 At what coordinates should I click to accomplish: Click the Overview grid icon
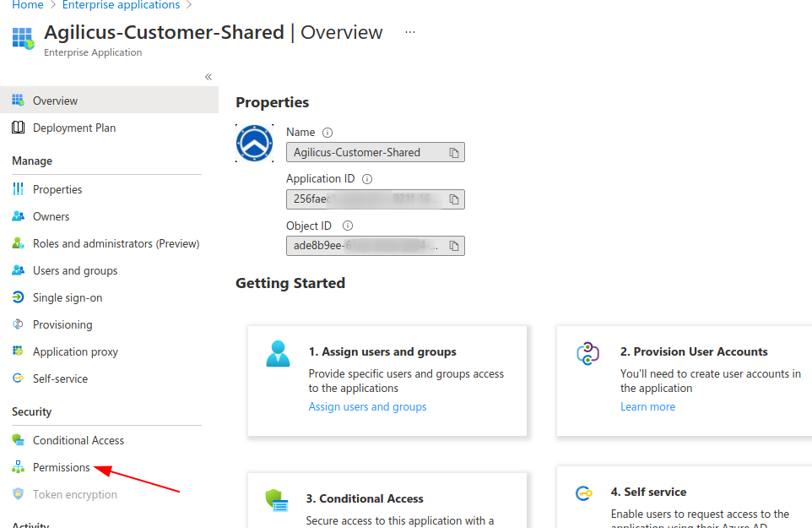coord(18,100)
